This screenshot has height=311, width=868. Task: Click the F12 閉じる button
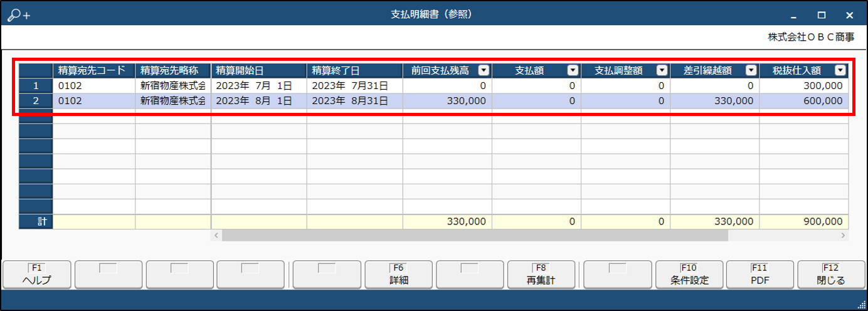point(831,274)
